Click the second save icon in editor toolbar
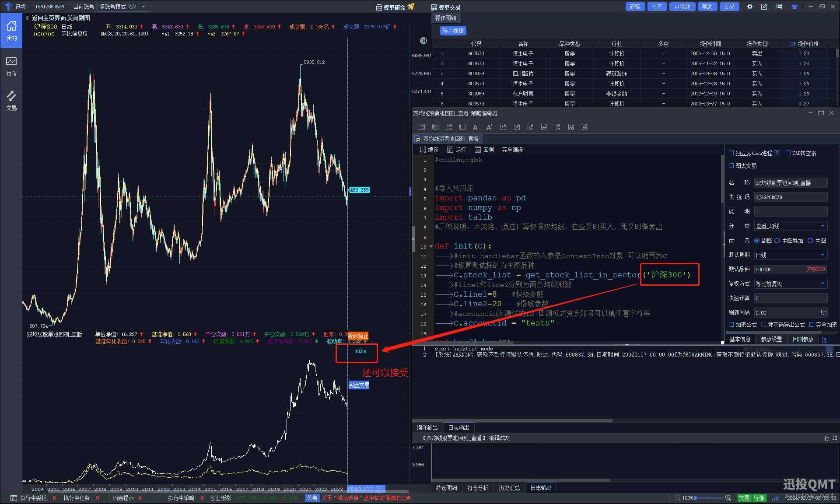This screenshot has height=504, width=840. point(435,127)
